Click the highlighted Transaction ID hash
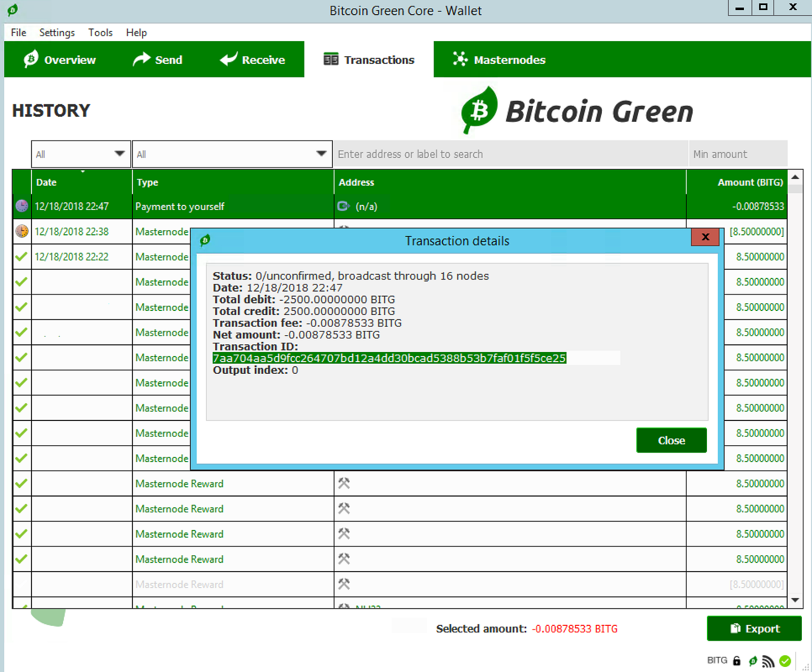Viewport: 812px width, 672px height. click(389, 358)
